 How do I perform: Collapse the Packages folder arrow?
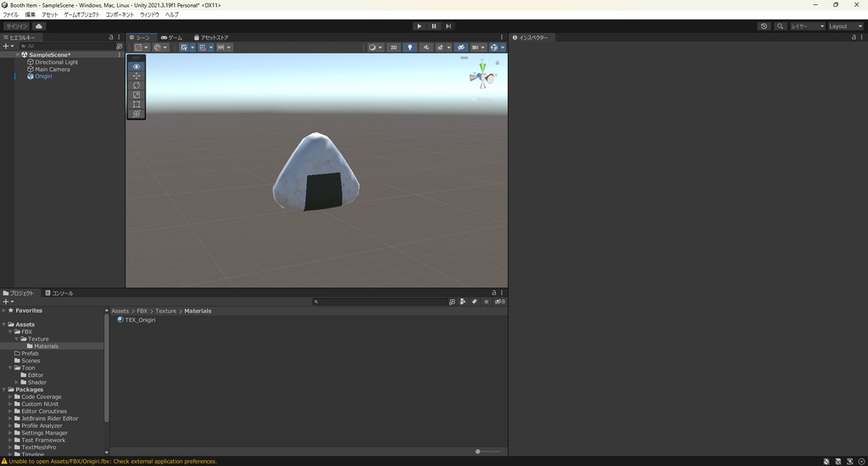point(4,390)
